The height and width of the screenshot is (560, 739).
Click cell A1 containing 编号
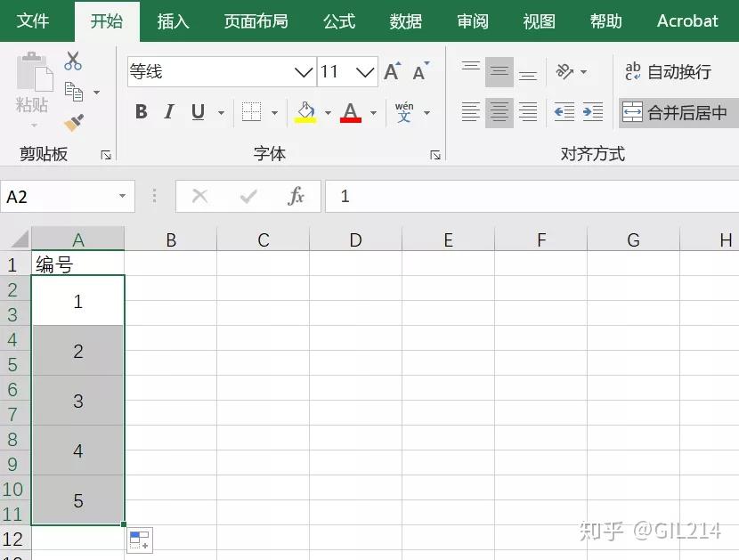point(77,264)
